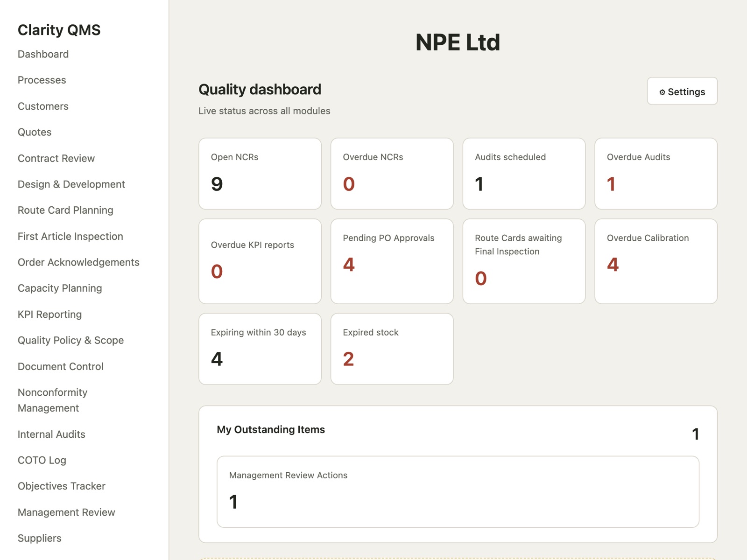Select First Article Inspection
The height and width of the screenshot is (560, 747).
(x=70, y=236)
